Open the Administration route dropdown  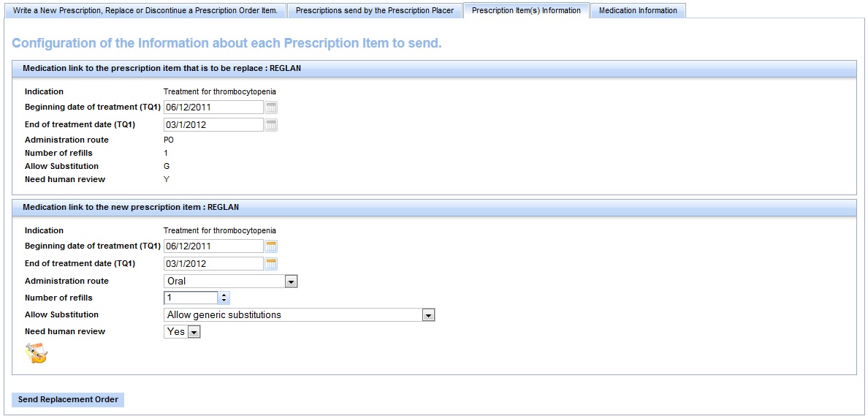291,282
